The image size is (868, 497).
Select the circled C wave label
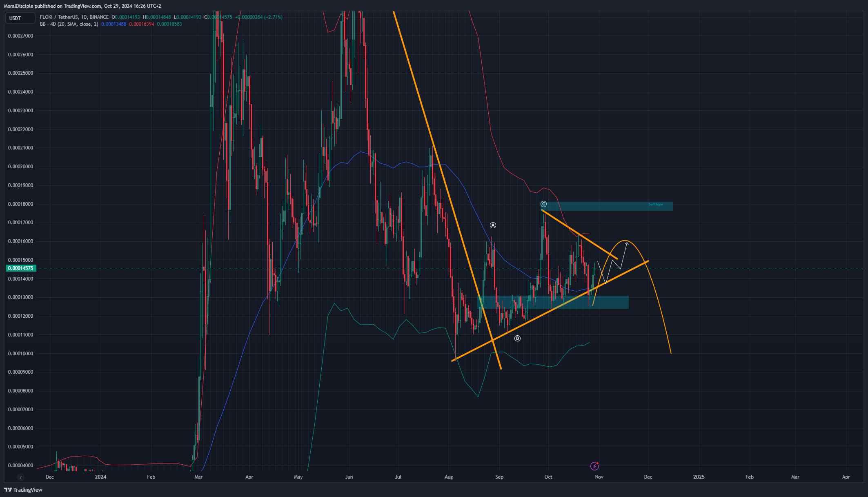tap(543, 204)
